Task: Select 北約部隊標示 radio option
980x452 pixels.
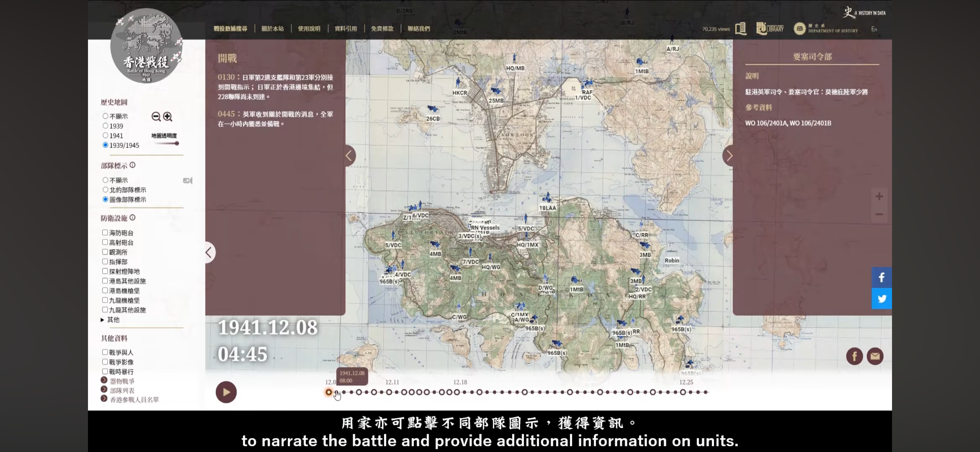Action: 106,190
